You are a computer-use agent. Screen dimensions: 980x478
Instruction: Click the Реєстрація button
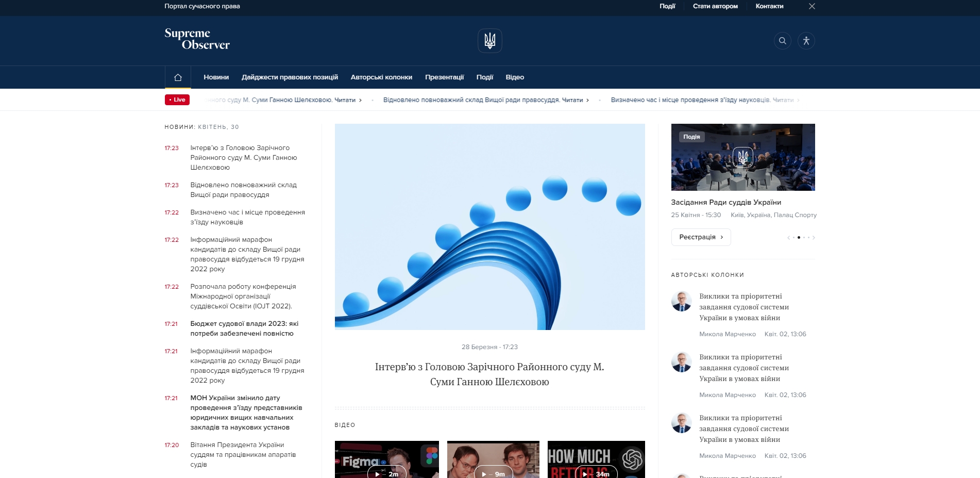(701, 237)
